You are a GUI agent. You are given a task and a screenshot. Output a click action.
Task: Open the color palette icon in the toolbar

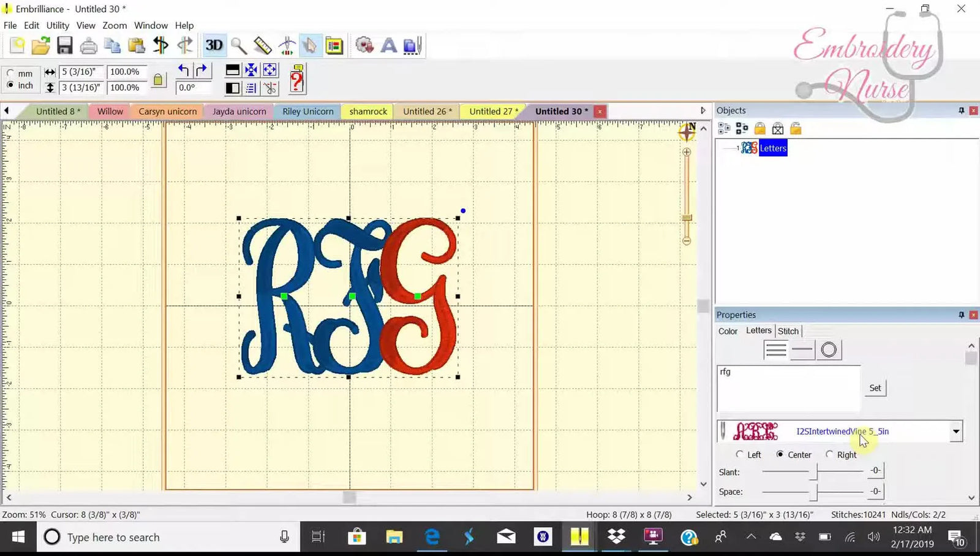coord(334,45)
